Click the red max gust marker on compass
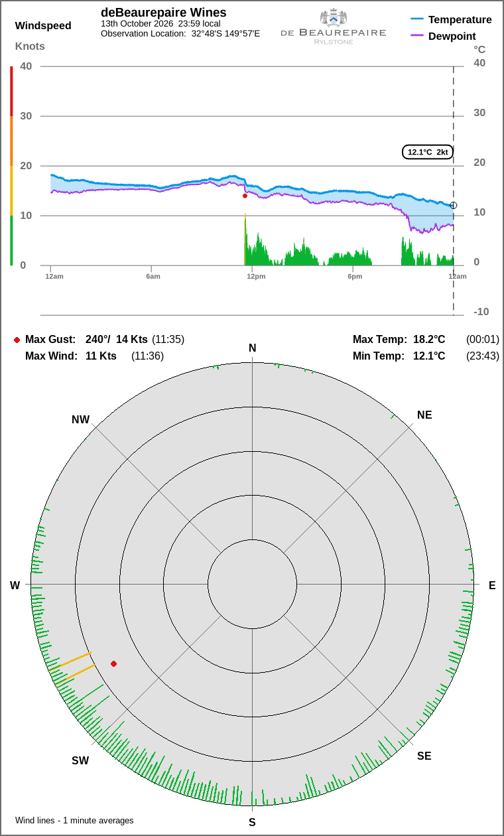504x836 pixels. click(x=113, y=663)
